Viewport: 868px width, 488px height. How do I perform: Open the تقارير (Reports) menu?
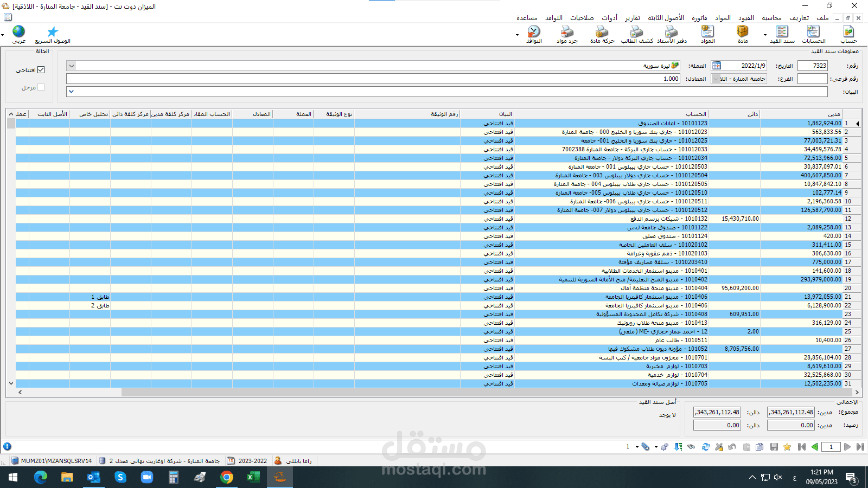[x=633, y=18]
